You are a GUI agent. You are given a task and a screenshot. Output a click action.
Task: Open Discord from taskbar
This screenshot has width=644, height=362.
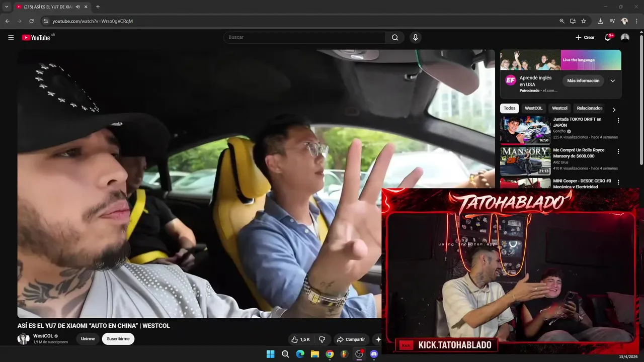(x=374, y=354)
